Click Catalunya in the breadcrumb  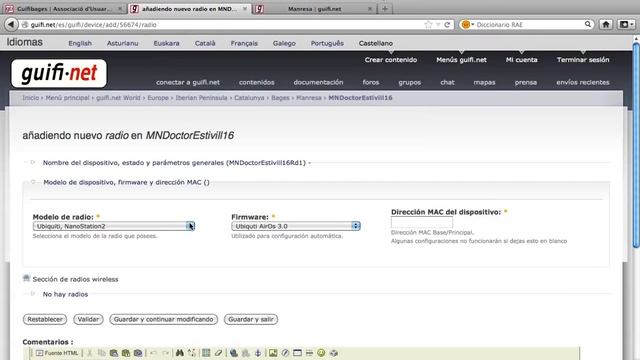(249, 98)
